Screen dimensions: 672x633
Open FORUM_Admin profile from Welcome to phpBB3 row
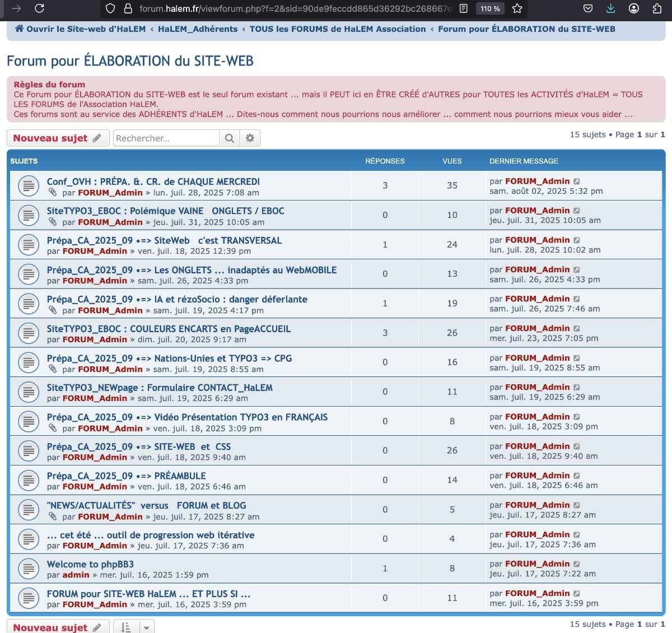[x=538, y=564]
